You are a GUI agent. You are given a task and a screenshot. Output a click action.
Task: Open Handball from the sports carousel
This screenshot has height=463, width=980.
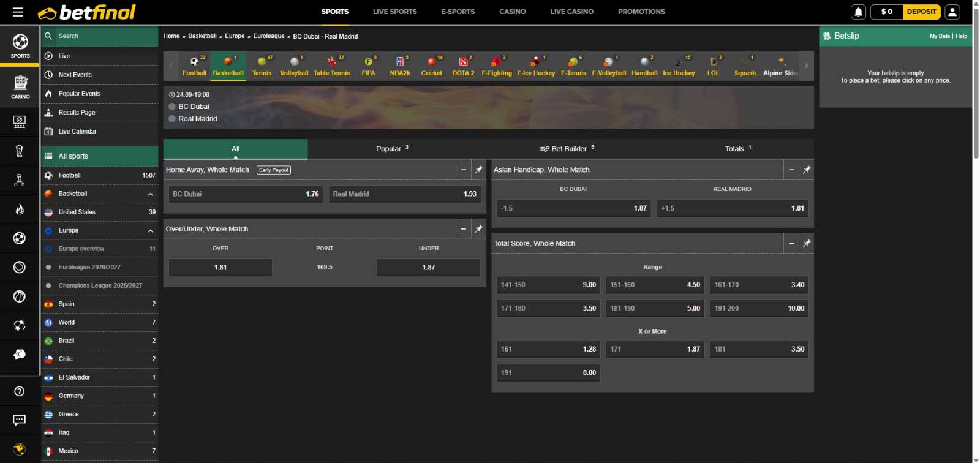pyautogui.click(x=644, y=66)
